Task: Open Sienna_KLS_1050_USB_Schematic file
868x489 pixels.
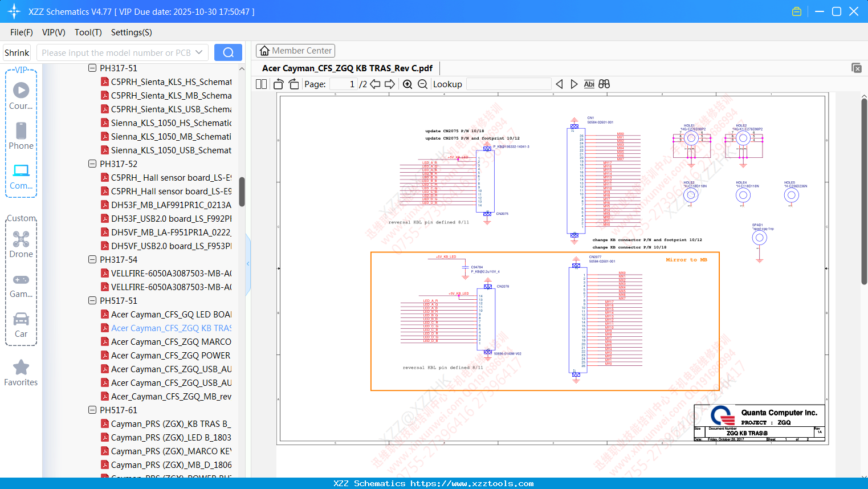Action: point(172,150)
